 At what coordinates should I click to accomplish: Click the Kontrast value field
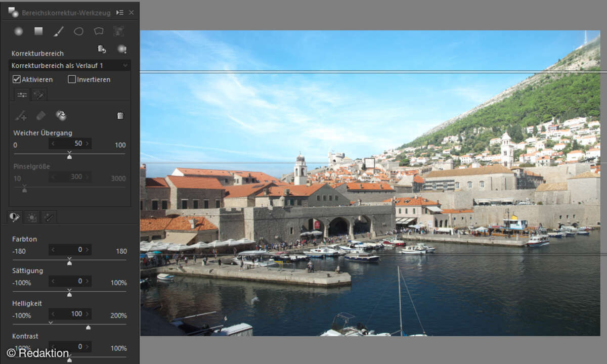tap(70, 347)
